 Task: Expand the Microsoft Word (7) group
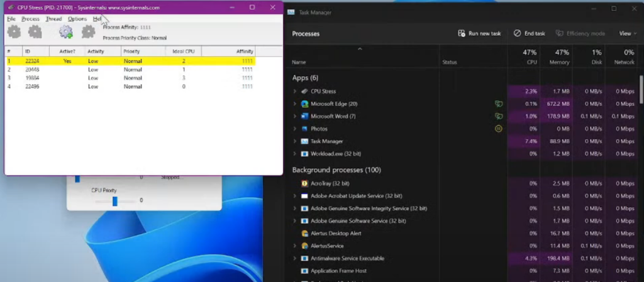click(x=294, y=116)
